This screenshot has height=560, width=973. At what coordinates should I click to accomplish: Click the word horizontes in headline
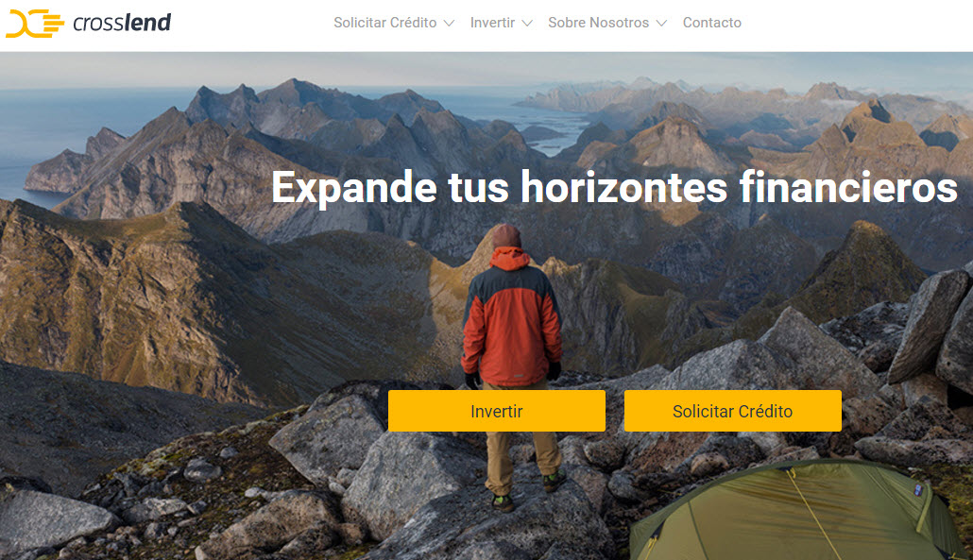(623, 187)
